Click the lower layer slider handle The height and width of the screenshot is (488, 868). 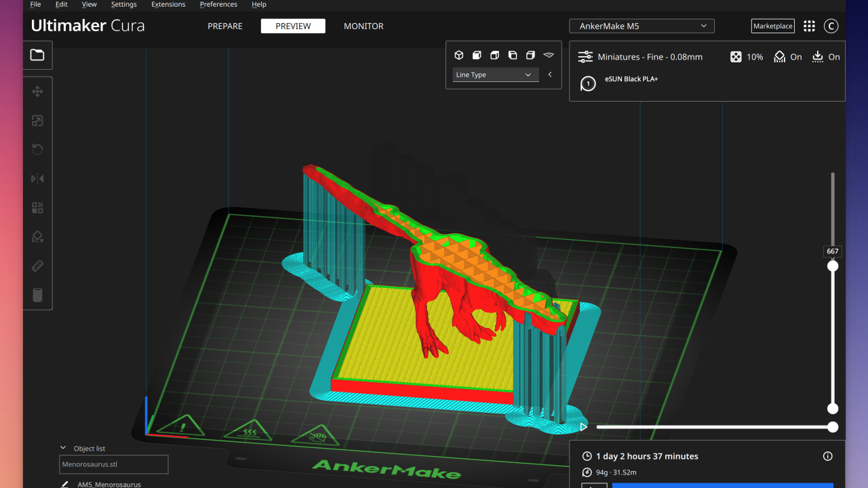833,409
